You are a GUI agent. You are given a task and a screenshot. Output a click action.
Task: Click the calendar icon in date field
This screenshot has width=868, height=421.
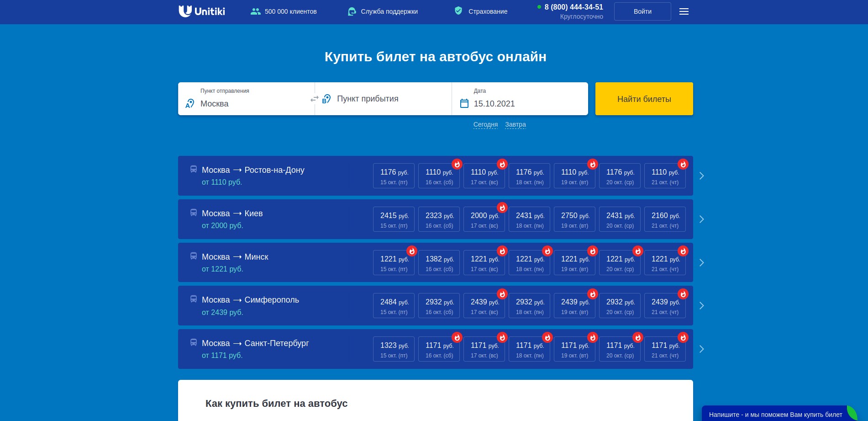[464, 104]
